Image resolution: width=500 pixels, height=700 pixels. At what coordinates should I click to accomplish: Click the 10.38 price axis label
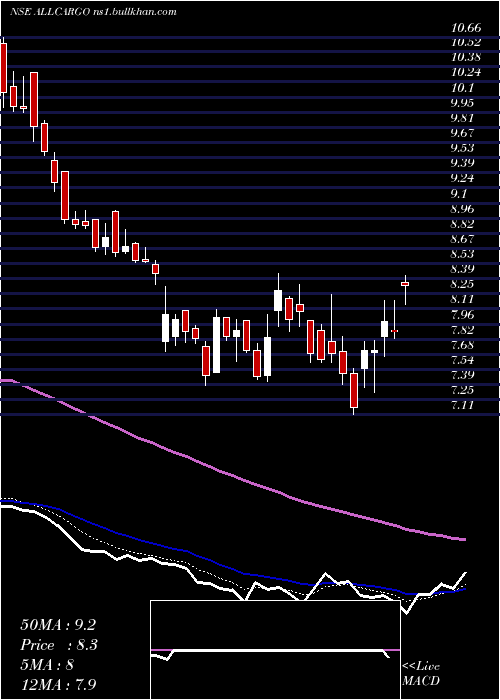tap(466, 57)
